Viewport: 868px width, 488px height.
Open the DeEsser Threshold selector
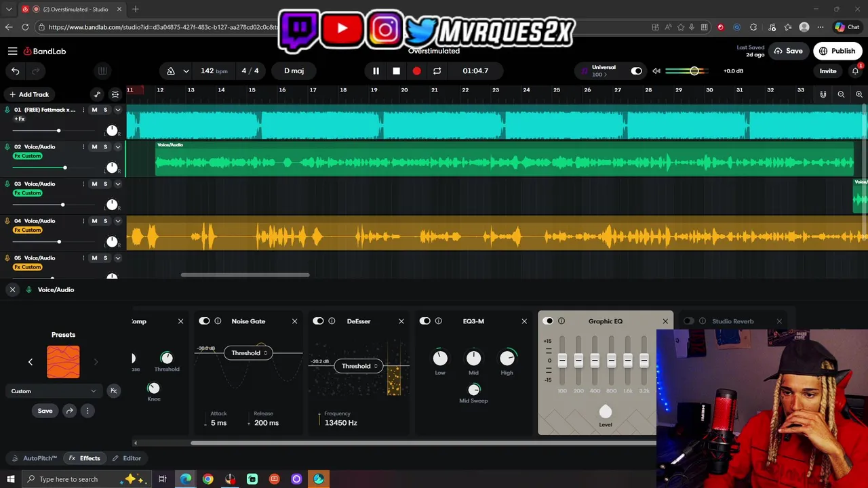(359, 366)
